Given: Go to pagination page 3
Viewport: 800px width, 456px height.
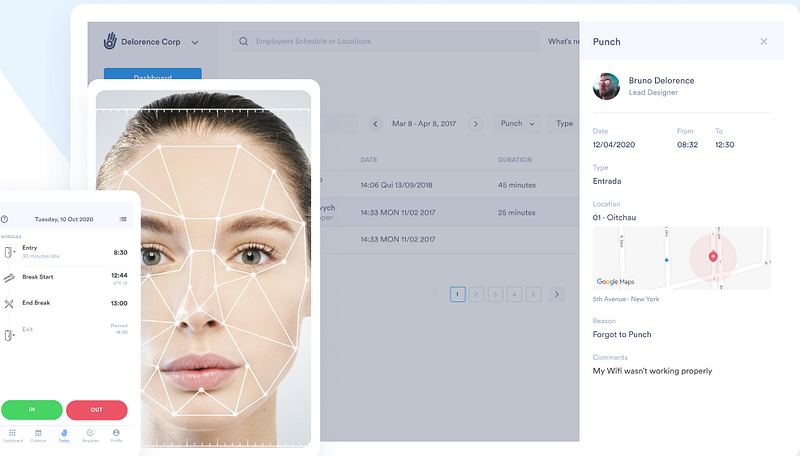Looking at the screenshot, I should [495, 294].
